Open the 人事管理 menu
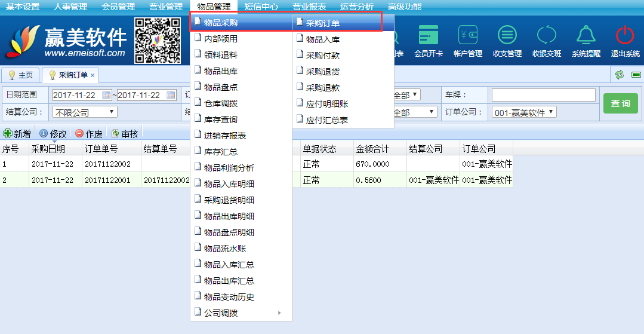644x334 pixels. (70, 7)
